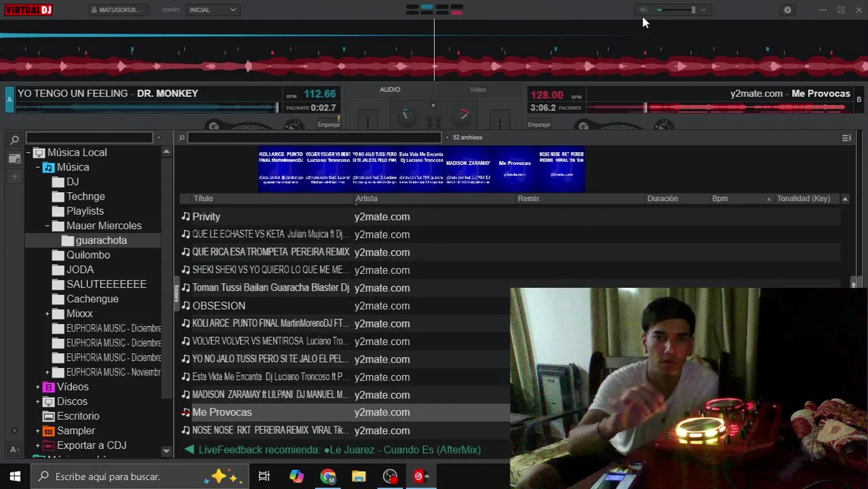Viewport: 868px width, 489px height.
Task: Open the SALUTEEEEEEE folder
Action: click(107, 285)
